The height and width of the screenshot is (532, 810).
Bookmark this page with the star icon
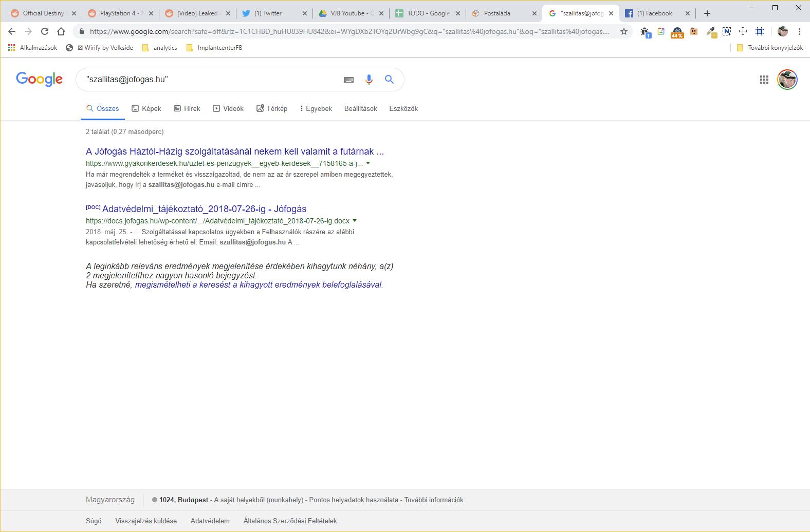624,31
